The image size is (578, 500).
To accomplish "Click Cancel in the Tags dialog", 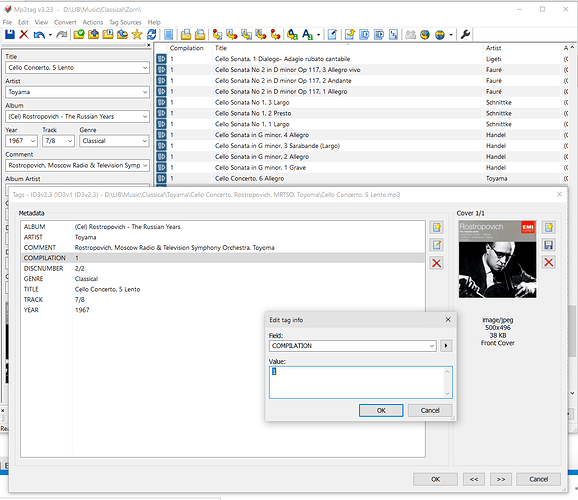I will pyautogui.click(x=539, y=479).
